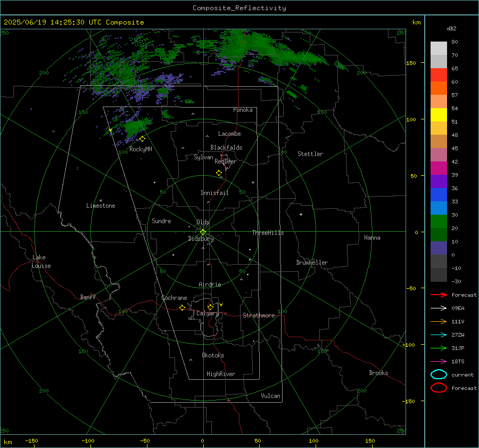The image size is (479, 448).
Task: Click the green echo cell above RockyMH
Action: click(137, 126)
